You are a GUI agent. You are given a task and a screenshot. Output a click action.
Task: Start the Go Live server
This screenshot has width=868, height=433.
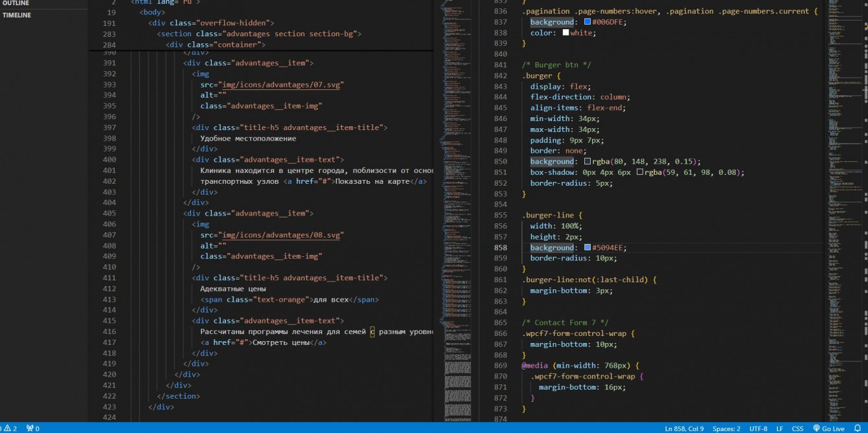tap(828, 428)
